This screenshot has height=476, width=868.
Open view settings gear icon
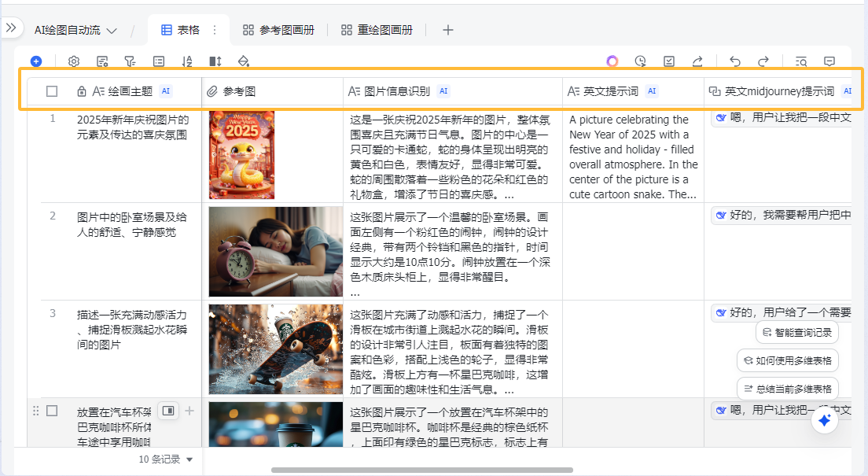[74, 61]
